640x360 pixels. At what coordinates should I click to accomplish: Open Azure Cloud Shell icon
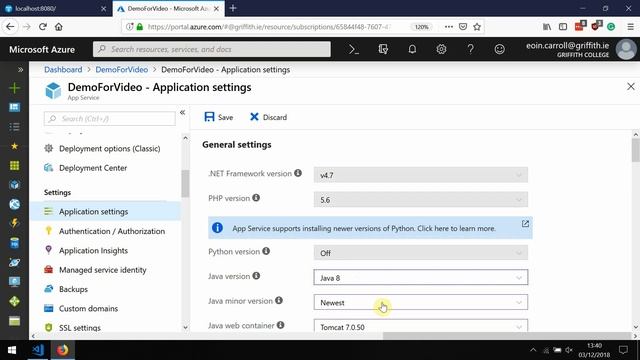pos(354,49)
